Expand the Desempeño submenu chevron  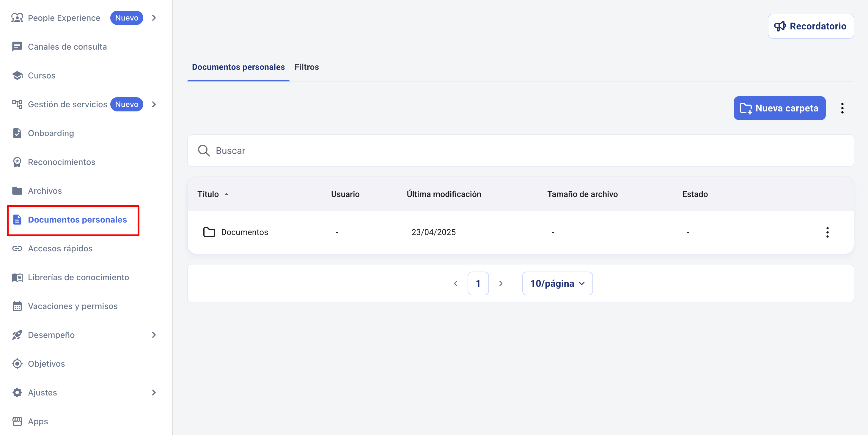tap(154, 335)
